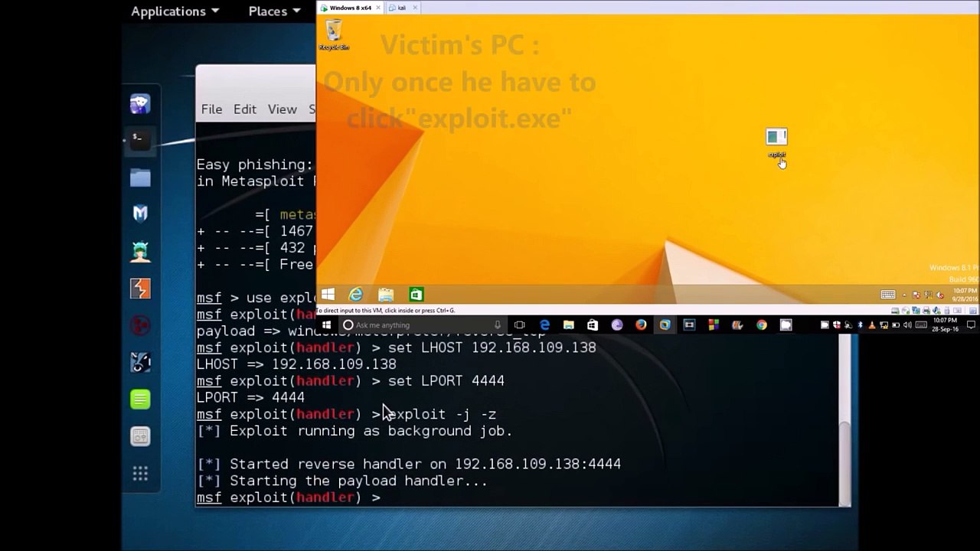Open terminal File menu
The height and width of the screenshot is (551, 980).
(x=211, y=109)
